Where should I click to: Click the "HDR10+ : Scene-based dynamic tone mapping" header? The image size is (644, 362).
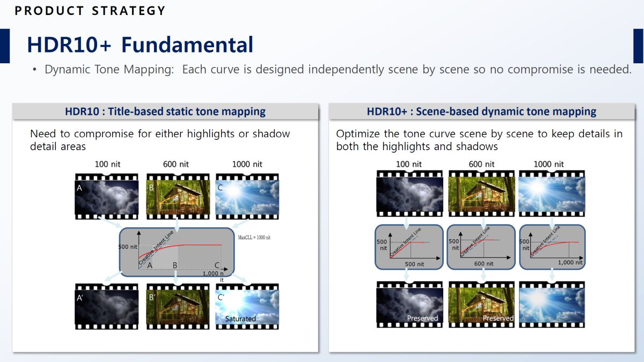click(x=481, y=112)
